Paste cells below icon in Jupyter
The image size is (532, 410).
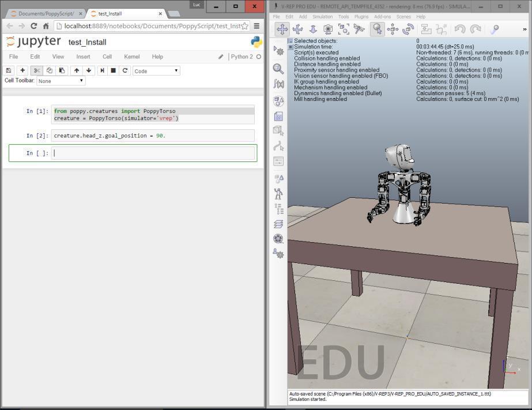(62, 70)
